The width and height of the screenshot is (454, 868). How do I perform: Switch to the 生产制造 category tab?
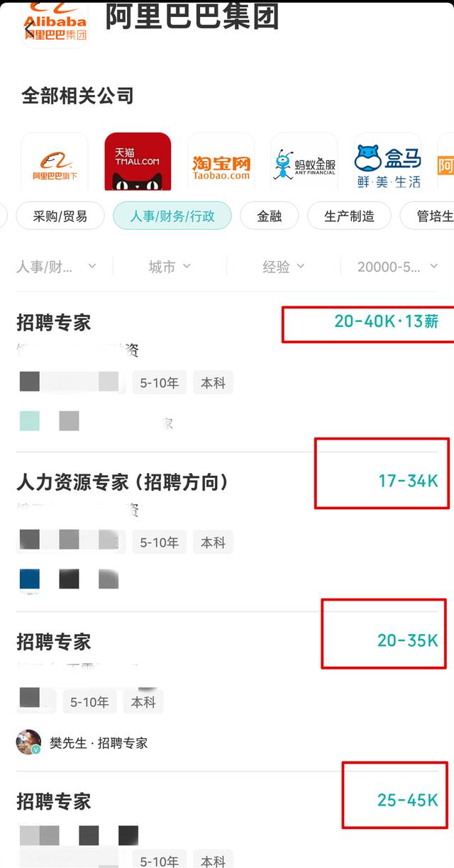click(349, 216)
